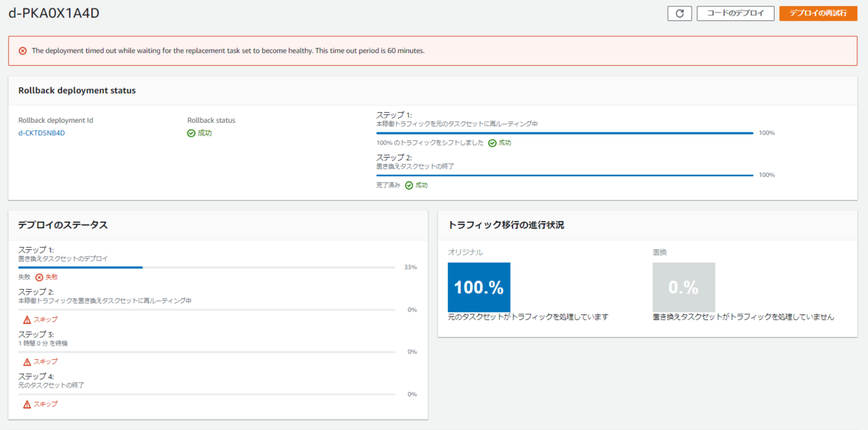Viewport: 868px width, 430px height.
Task: Click the warning triangle under deploy Step 4
Action: (27, 404)
